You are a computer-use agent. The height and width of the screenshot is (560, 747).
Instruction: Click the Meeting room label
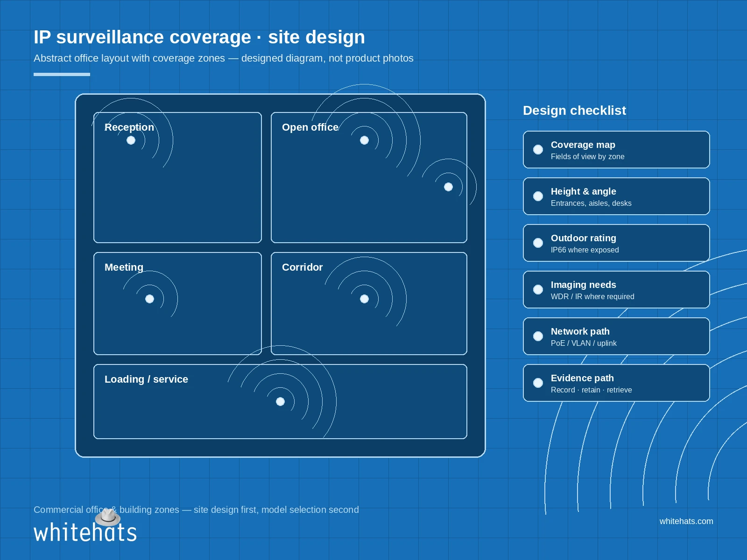point(124,267)
